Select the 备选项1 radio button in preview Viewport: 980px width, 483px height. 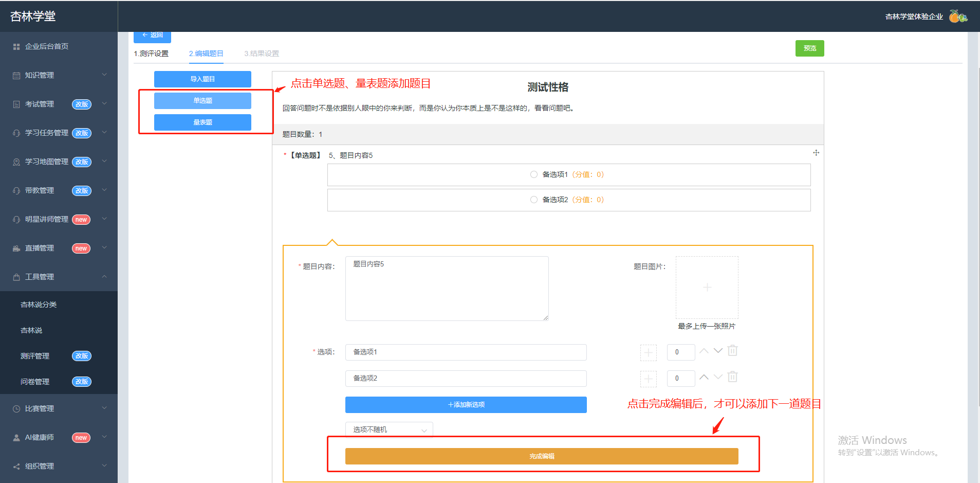click(x=534, y=174)
